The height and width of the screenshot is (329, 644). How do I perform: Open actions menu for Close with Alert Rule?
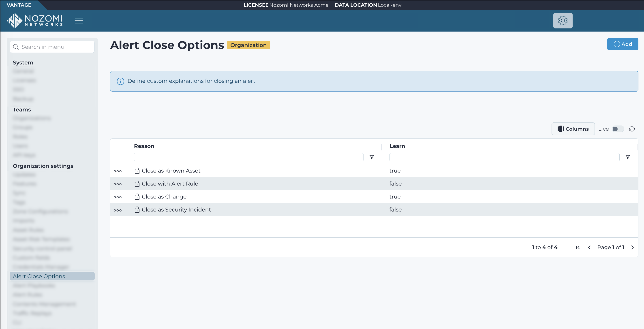(x=118, y=184)
